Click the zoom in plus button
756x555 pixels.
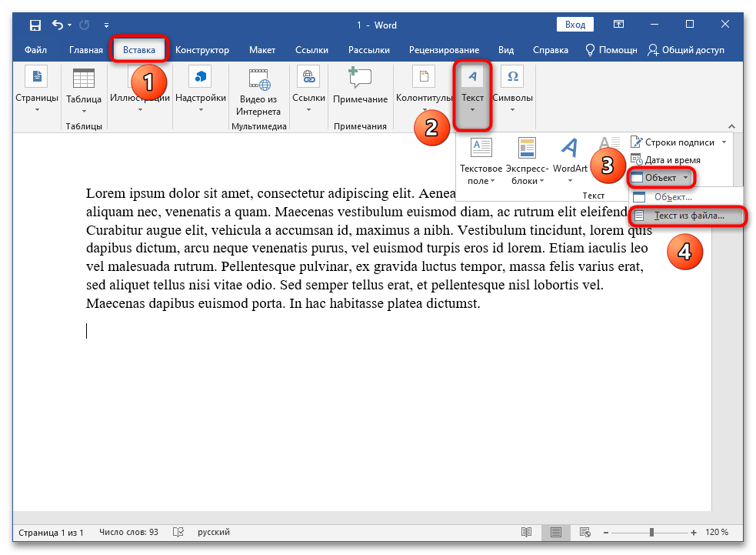pyautogui.click(x=694, y=533)
